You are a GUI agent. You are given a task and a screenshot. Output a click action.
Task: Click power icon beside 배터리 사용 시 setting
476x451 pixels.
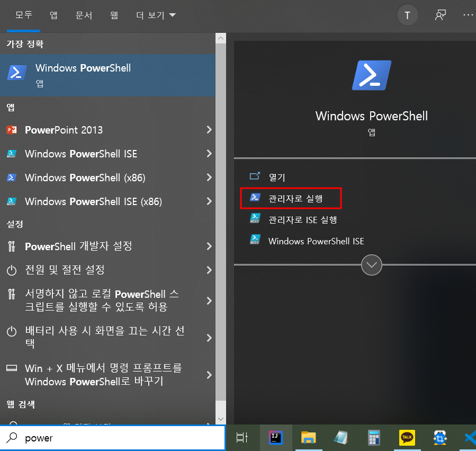coord(12,331)
